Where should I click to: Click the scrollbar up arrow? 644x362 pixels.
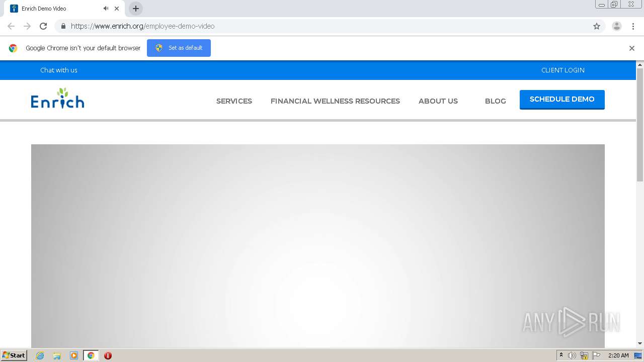click(x=640, y=64)
